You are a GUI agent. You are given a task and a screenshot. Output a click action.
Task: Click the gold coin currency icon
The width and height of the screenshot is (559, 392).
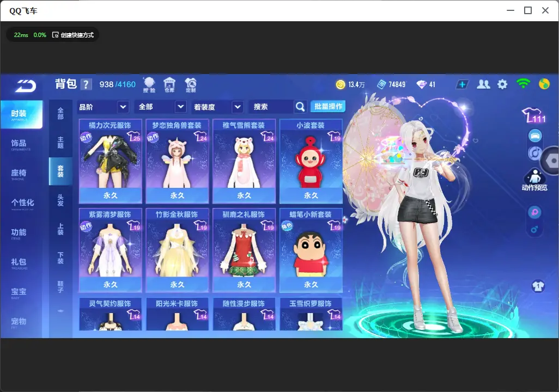(x=341, y=84)
